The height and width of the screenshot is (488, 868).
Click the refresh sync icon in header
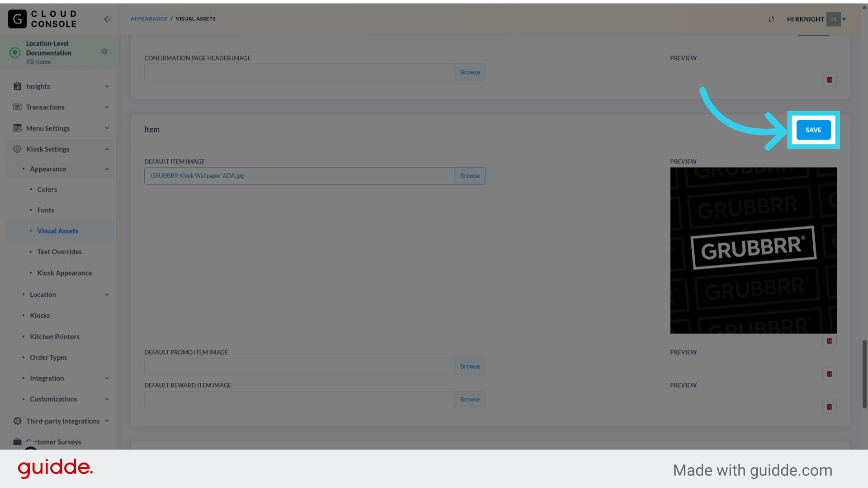[x=771, y=19]
